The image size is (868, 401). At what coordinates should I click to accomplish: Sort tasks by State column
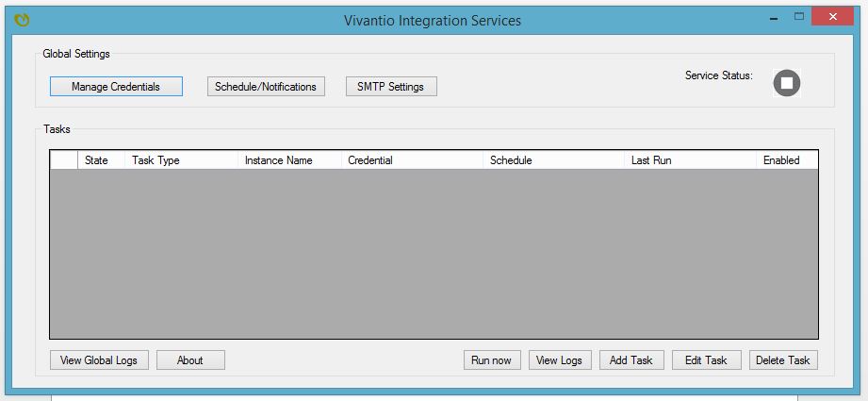coord(101,160)
